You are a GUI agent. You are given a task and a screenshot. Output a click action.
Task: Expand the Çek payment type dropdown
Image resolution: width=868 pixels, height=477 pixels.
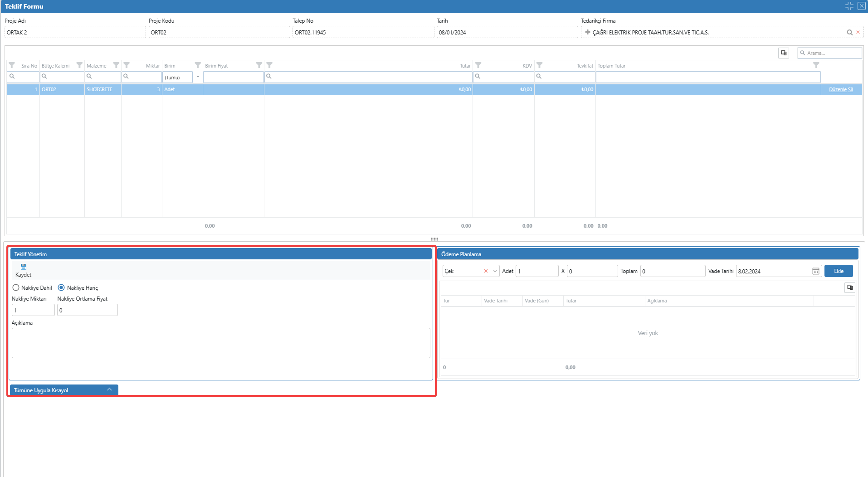tap(495, 271)
